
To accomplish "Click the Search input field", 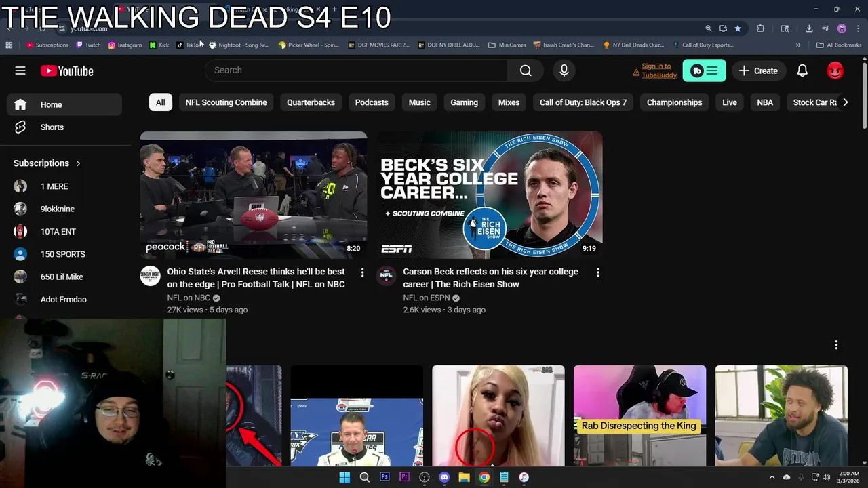I will point(356,70).
